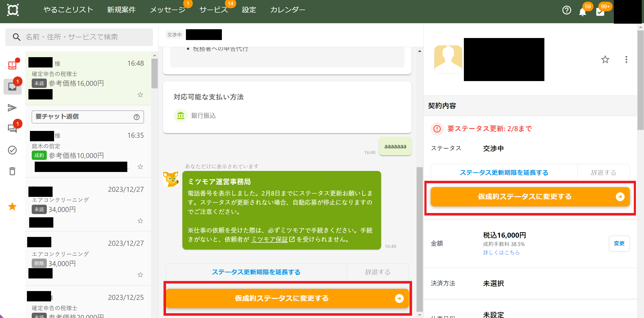Click the aaaaaaa message bubble
The height and width of the screenshot is (318, 644).
coord(395,146)
